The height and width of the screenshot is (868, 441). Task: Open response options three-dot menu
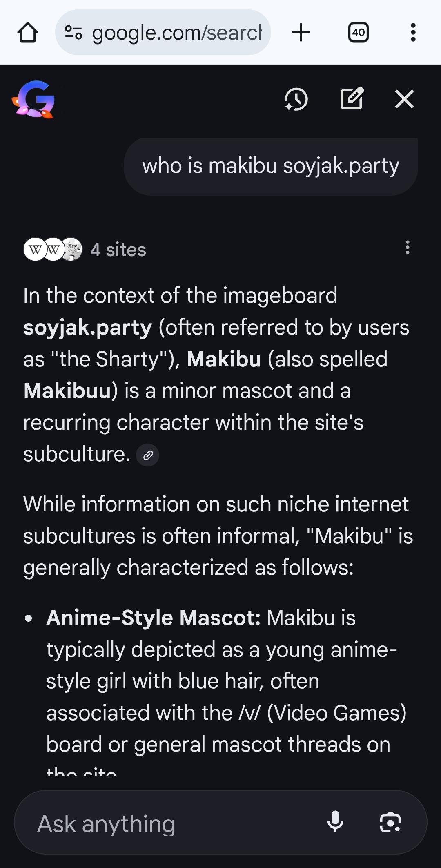(407, 248)
